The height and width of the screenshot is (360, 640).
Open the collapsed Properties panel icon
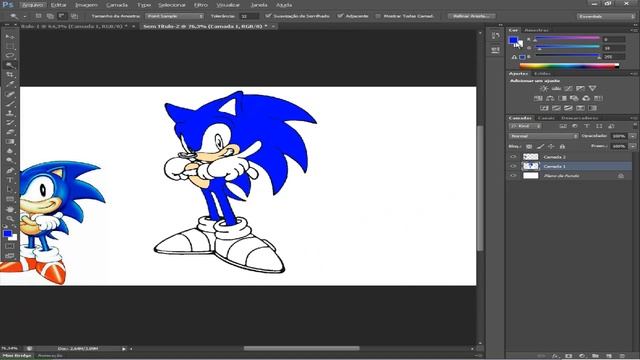click(x=496, y=50)
